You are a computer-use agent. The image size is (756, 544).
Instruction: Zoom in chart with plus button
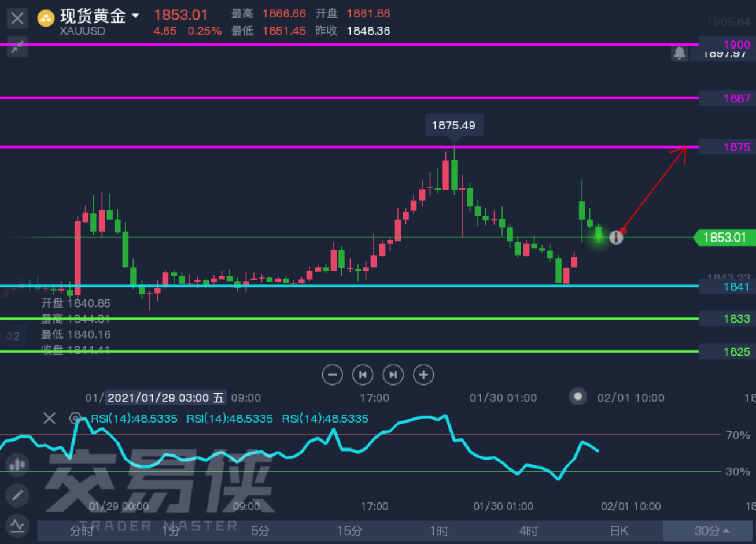click(x=423, y=375)
